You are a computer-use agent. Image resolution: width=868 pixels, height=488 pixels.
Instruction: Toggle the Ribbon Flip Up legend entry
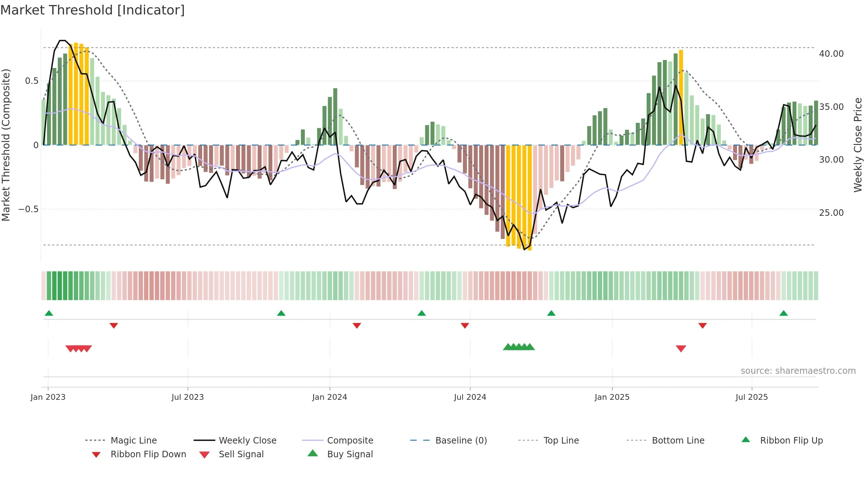(x=782, y=440)
